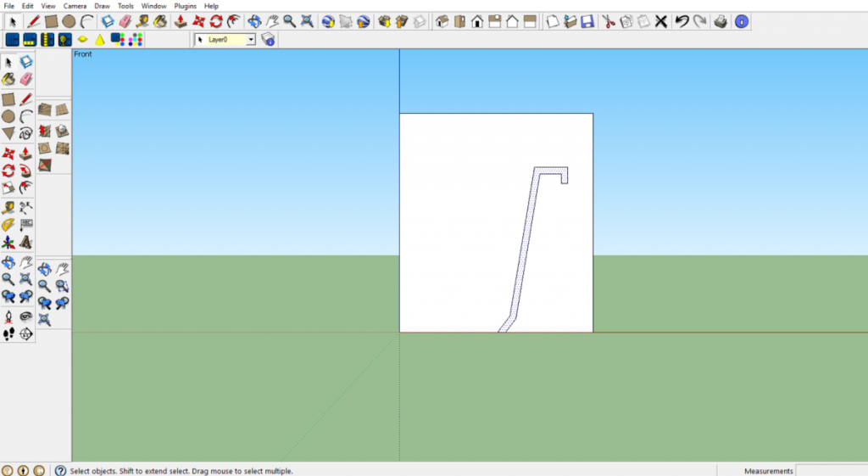Open a file via folder icon
Image resolution: width=868 pixels, height=476 pixels.
(570, 21)
